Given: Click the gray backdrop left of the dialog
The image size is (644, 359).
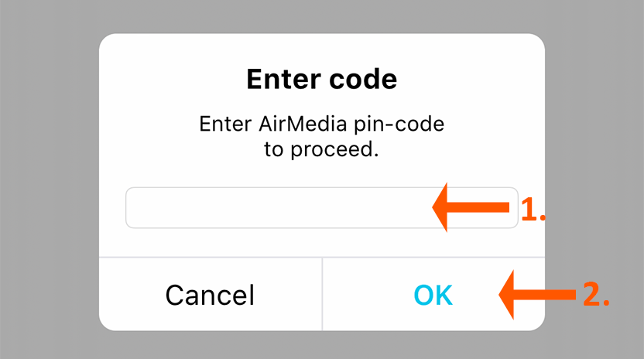Looking at the screenshot, I should [46, 179].
